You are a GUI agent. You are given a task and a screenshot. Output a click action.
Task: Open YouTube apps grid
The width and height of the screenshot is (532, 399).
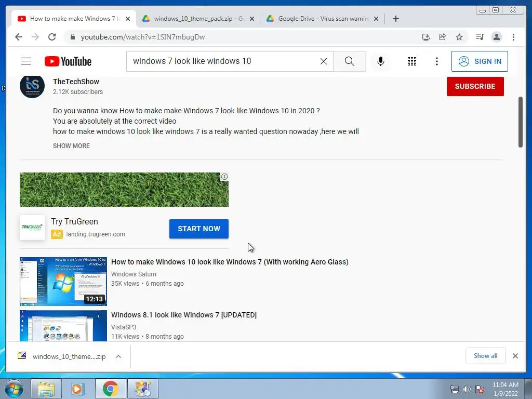[x=412, y=61]
